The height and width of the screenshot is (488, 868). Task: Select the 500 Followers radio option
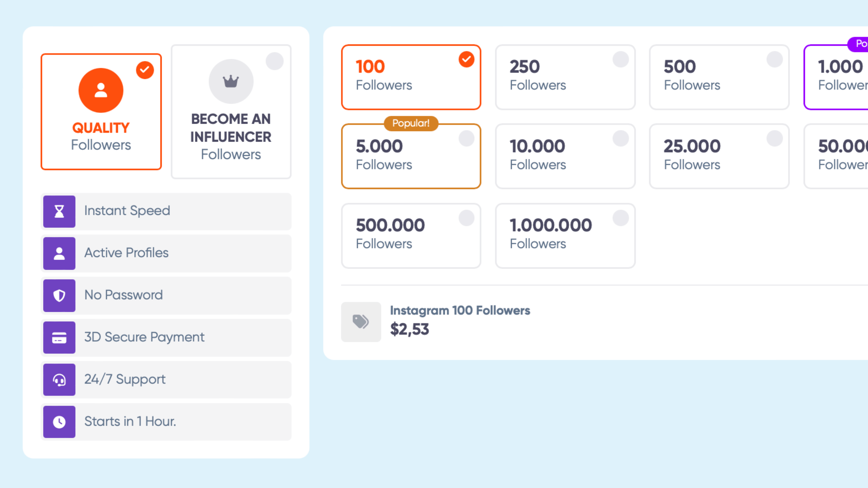coord(774,60)
